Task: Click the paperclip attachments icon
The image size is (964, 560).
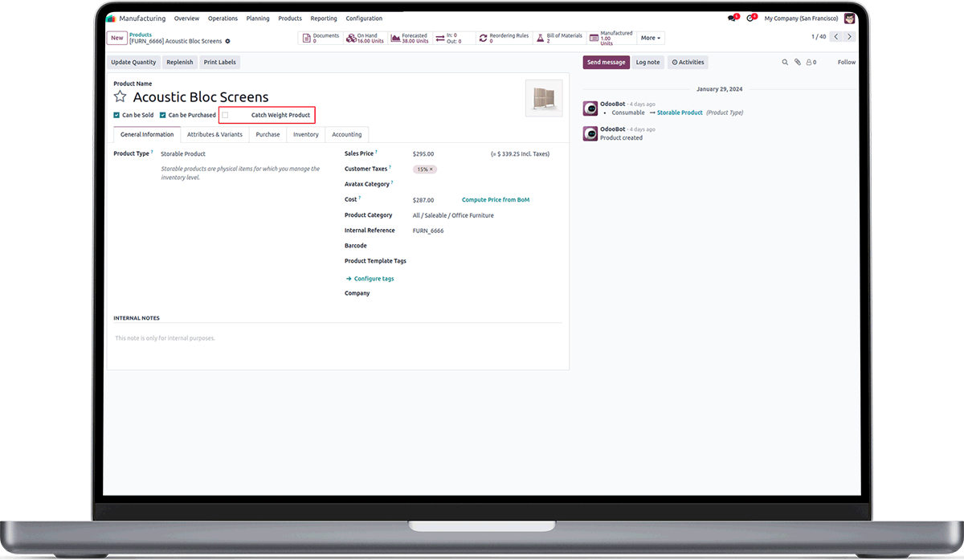Action: pyautogui.click(x=798, y=62)
